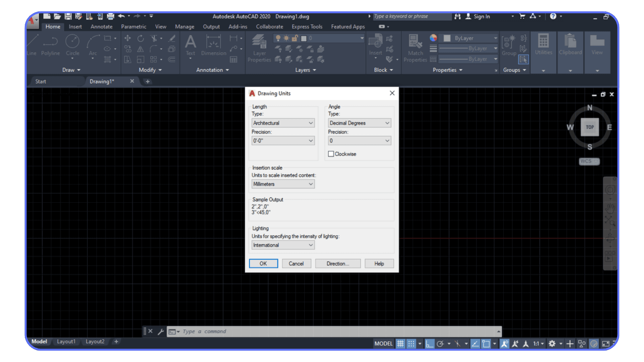This screenshot has height=362, width=644.
Task: Toggle snap mode in the status bar
Action: [412, 344]
